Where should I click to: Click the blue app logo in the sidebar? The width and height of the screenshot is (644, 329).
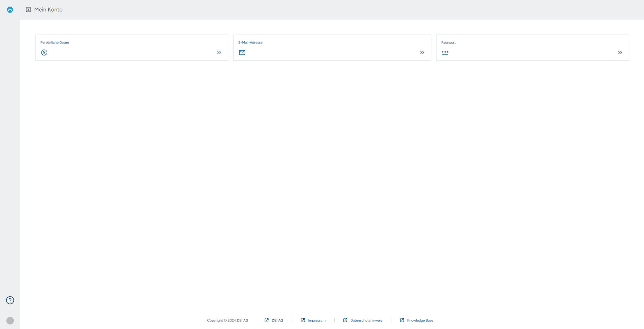(x=10, y=10)
